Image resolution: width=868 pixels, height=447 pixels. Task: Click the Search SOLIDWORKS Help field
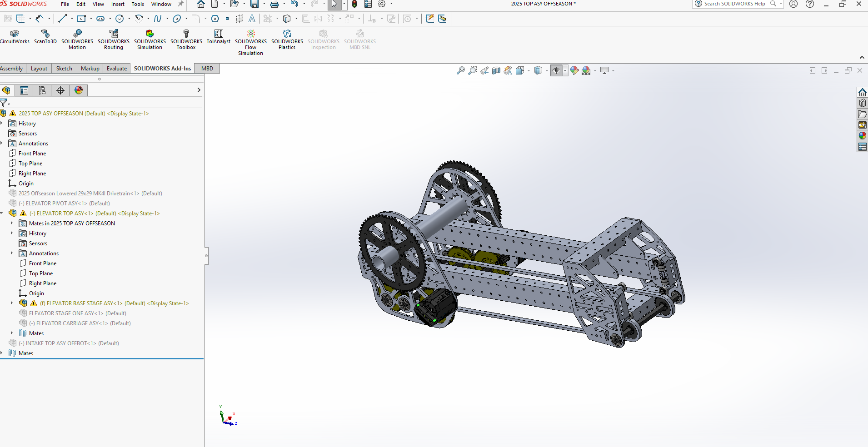pos(734,4)
